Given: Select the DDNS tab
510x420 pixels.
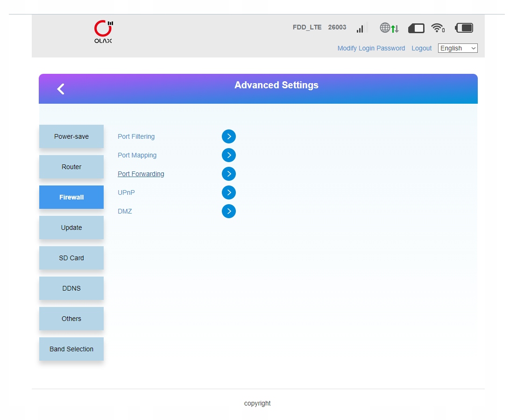Looking at the screenshot, I should [71, 288].
